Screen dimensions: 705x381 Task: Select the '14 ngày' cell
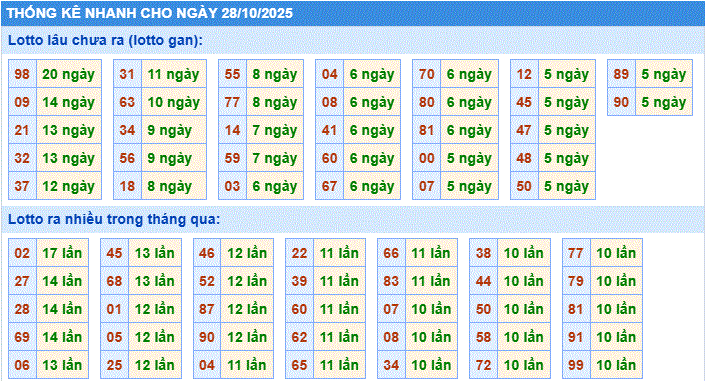click(69, 102)
